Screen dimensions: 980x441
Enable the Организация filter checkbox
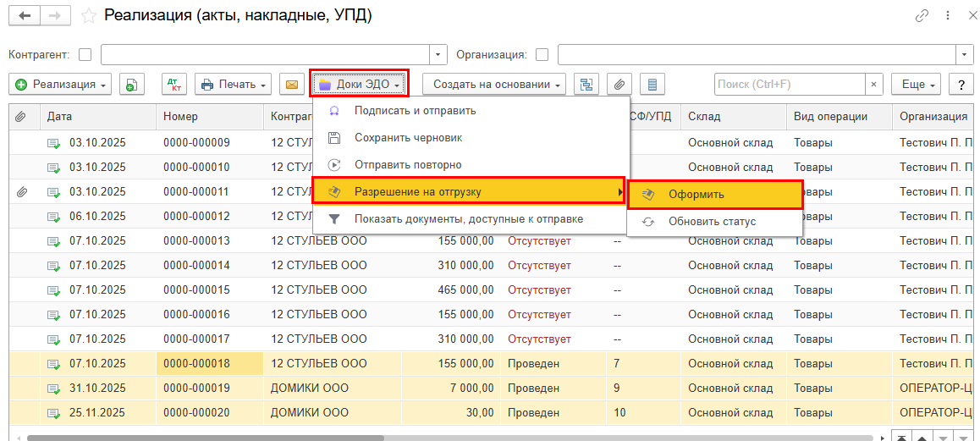point(542,55)
